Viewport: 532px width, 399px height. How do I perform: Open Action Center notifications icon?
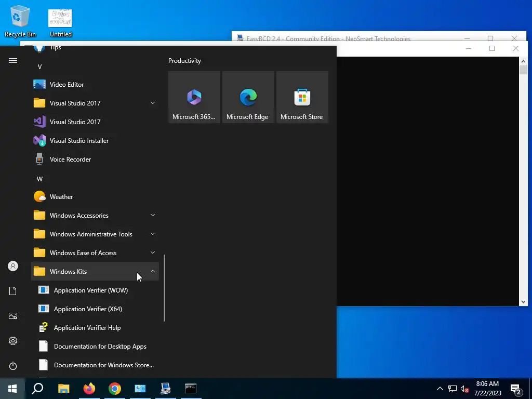pyautogui.click(x=516, y=389)
